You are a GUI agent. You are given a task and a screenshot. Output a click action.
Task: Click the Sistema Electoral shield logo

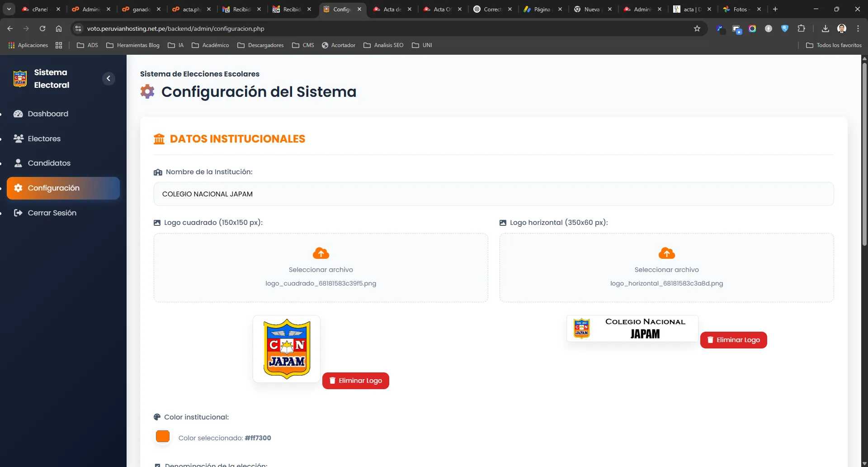point(20,79)
